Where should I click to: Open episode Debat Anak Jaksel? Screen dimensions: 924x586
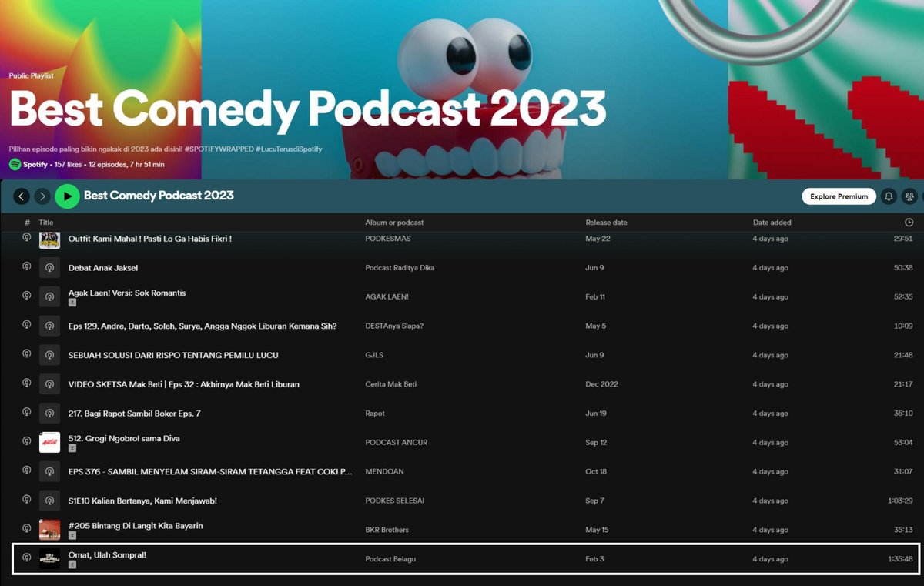[103, 268]
